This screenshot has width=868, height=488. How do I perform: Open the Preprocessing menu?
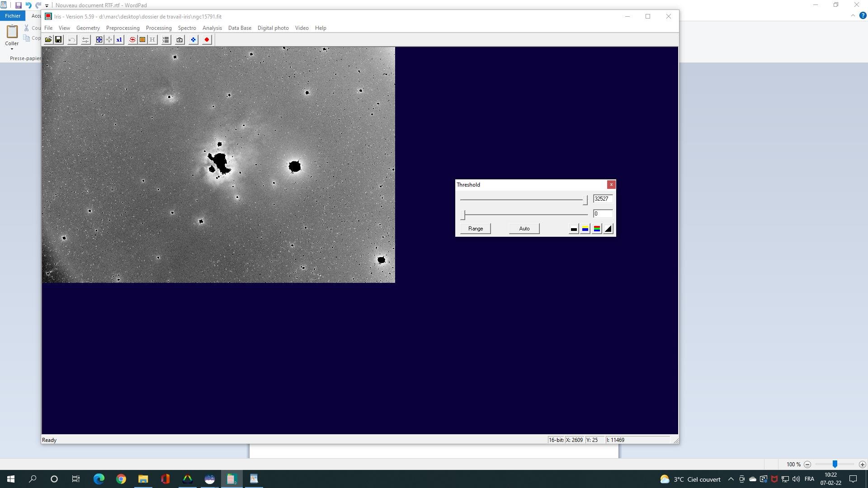point(123,28)
